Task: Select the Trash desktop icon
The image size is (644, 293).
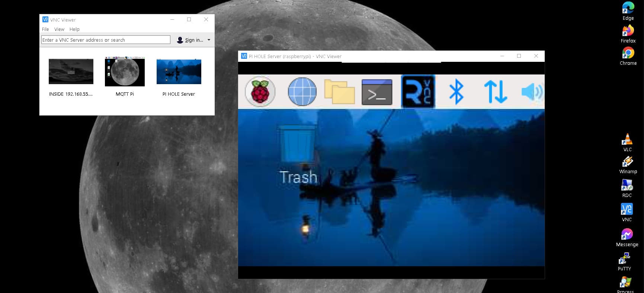Action: point(298,155)
